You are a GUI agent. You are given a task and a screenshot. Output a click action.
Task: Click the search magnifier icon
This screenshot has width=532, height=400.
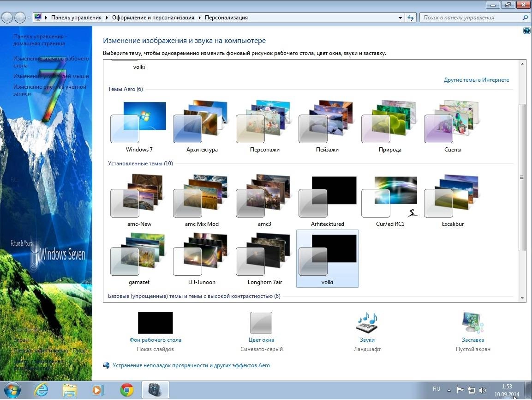(x=525, y=18)
